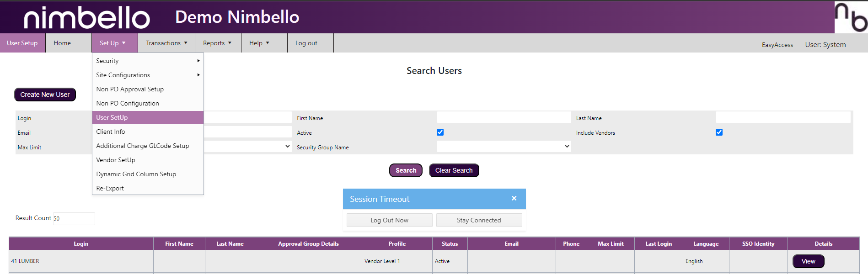Screen dimensions: 868x274
Task: Expand the Transactions menu
Action: [166, 43]
